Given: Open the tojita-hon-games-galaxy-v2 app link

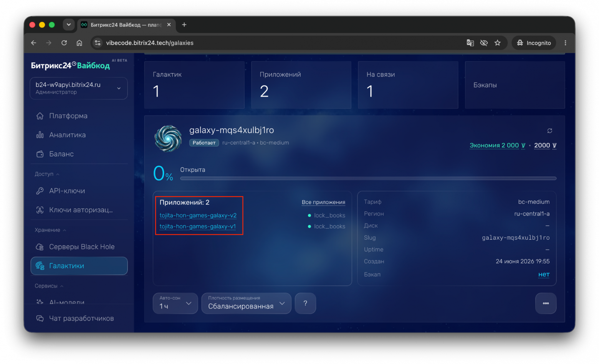Looking at the screenshot, I should [x=198, y=216].
